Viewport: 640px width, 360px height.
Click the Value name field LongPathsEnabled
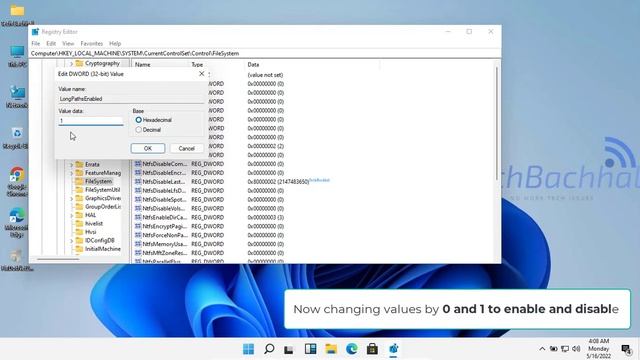tap(131, 99)
